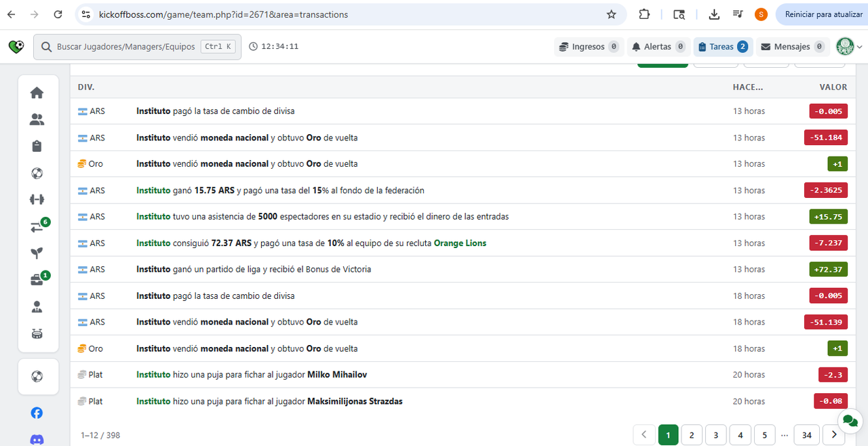
Task: Open player Maksimilijonas Strazdas link
Action: pos(355,401)
